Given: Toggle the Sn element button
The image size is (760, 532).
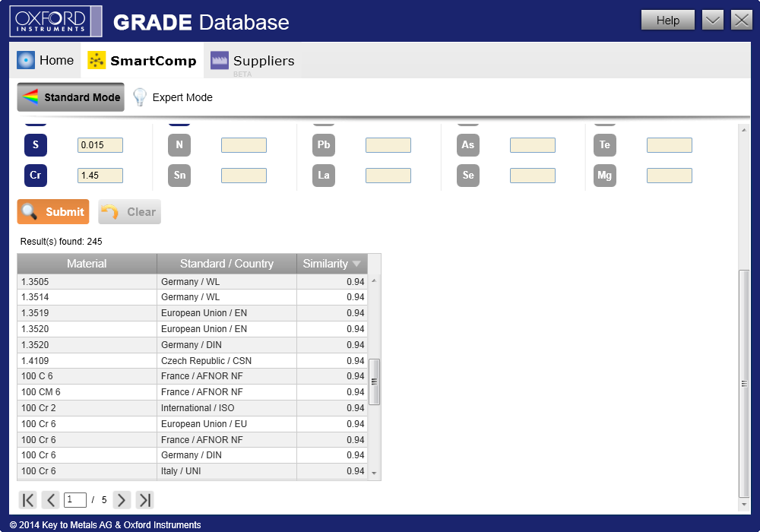Looking at the screenshot, I should pos(179,176).
